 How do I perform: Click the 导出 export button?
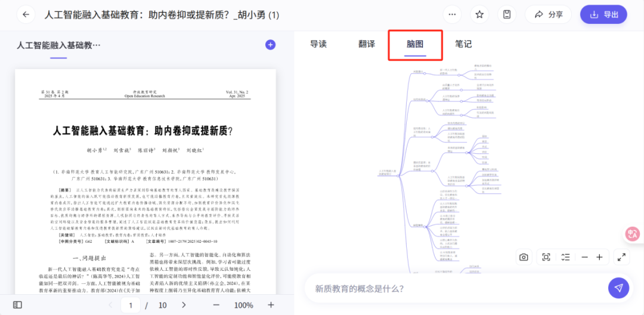point(603,14)
